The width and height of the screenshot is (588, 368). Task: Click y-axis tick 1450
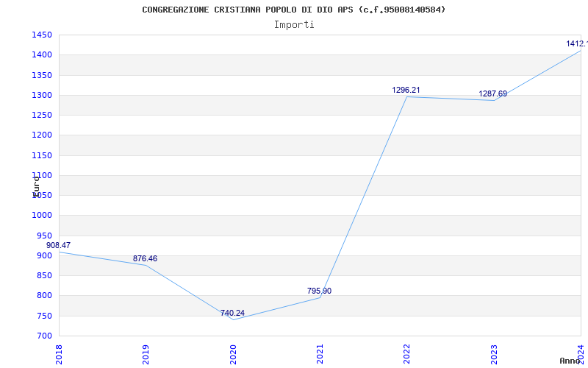pyautogui.click(x=42, y=35)
